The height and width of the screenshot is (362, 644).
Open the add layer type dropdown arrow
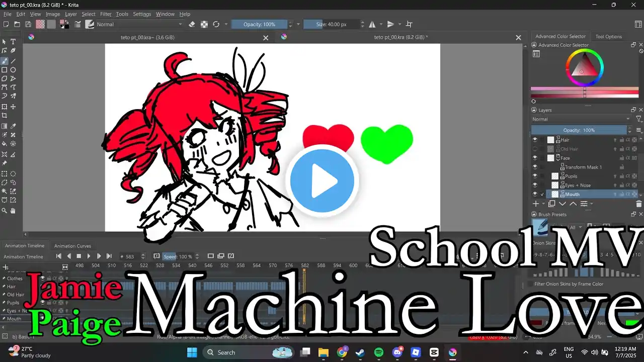[543, 204]
